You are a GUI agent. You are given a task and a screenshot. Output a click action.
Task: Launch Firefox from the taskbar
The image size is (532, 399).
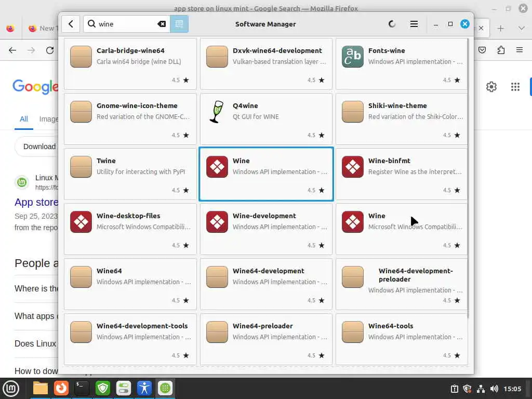[61, 388]
